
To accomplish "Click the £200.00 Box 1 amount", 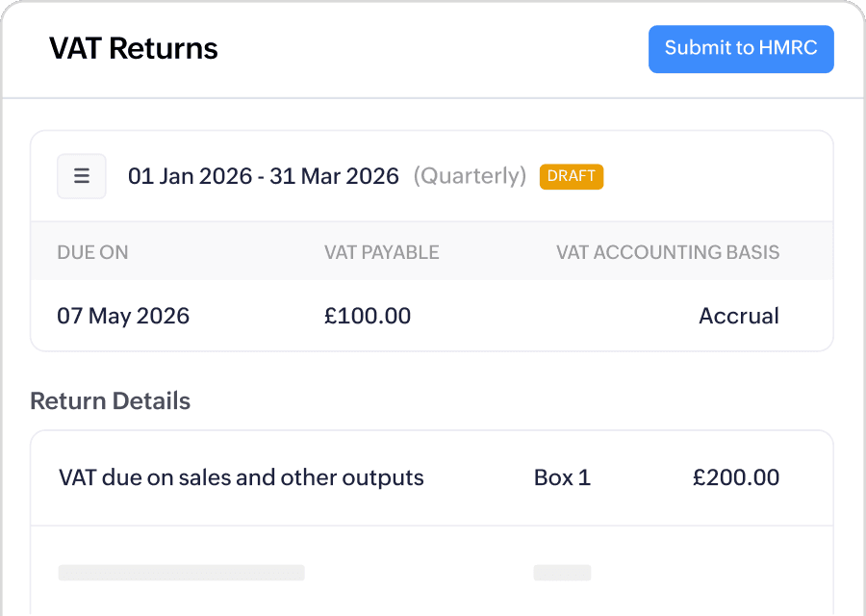I will tap(736, 478).
